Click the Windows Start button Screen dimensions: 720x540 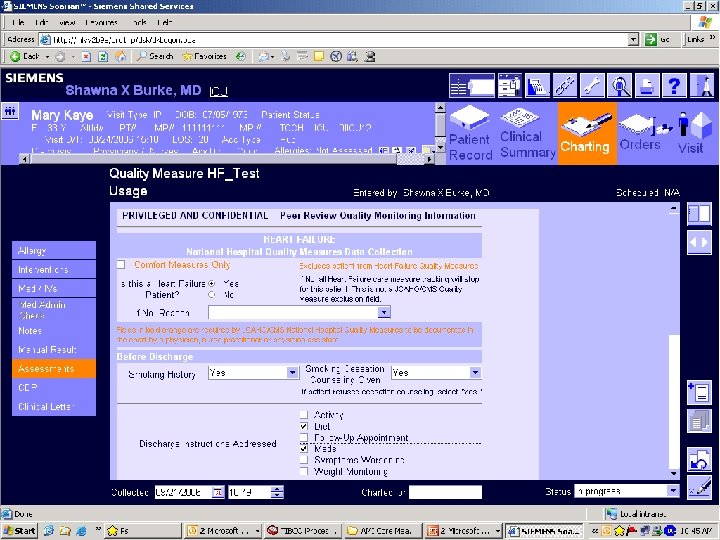(20, 531)
